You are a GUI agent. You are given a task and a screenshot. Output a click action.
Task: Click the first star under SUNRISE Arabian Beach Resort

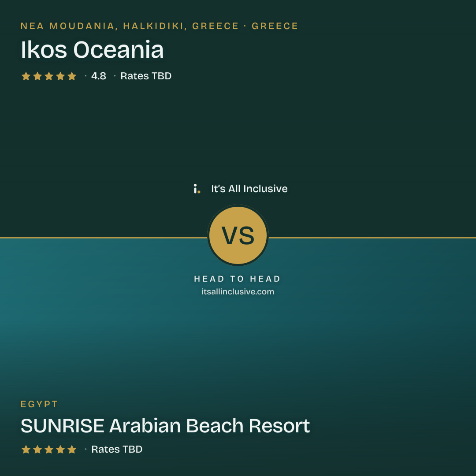click(26, 449)
